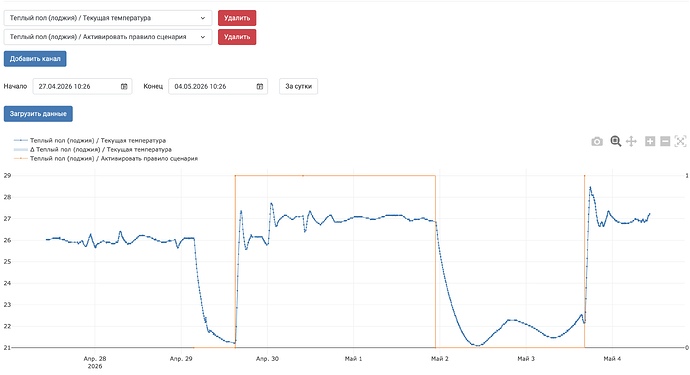This screenshot has height=375, width=690.
Task: Click the Май 4 axis label
Action: (x=612, y=359)
